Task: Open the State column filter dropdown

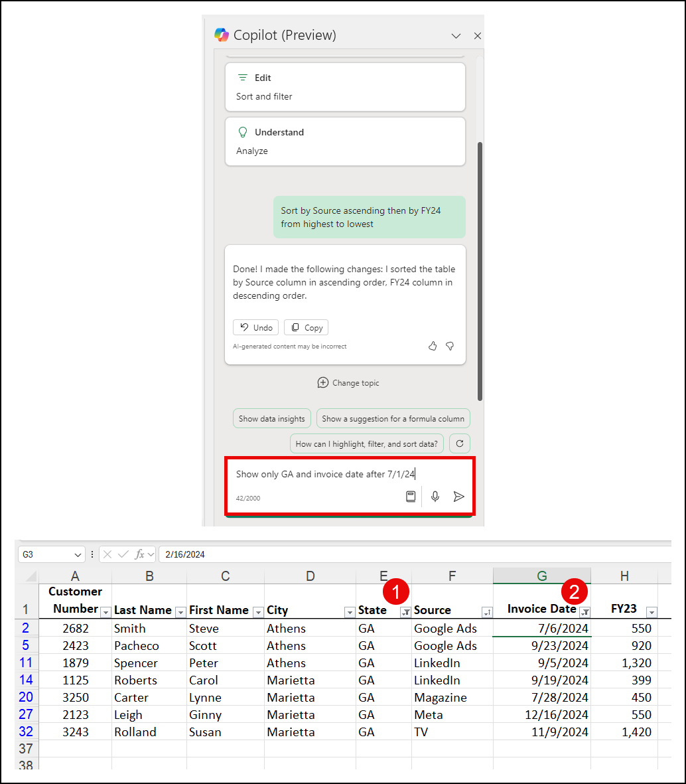Action: pyautogui.click(x=405, y=612)
